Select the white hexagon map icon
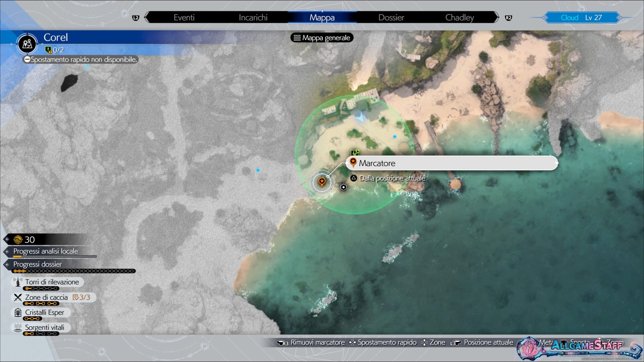This screenshot has width=644, height=362. click(344, 187)
